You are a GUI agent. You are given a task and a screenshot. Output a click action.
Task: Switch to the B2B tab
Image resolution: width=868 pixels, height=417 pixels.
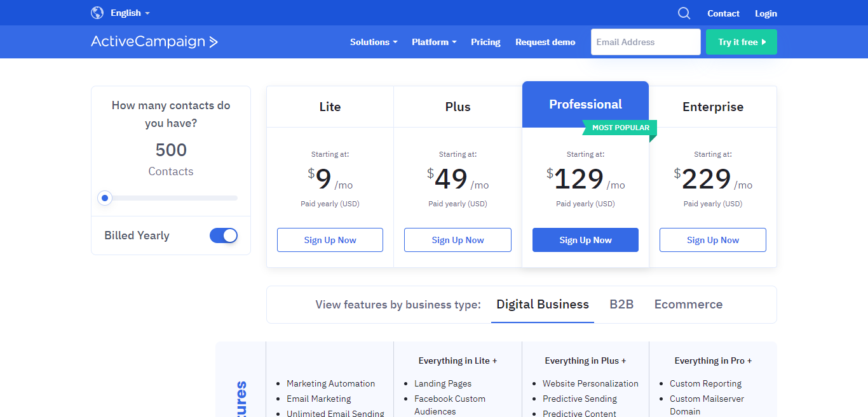pyautogui.click(x=621, y=305)
